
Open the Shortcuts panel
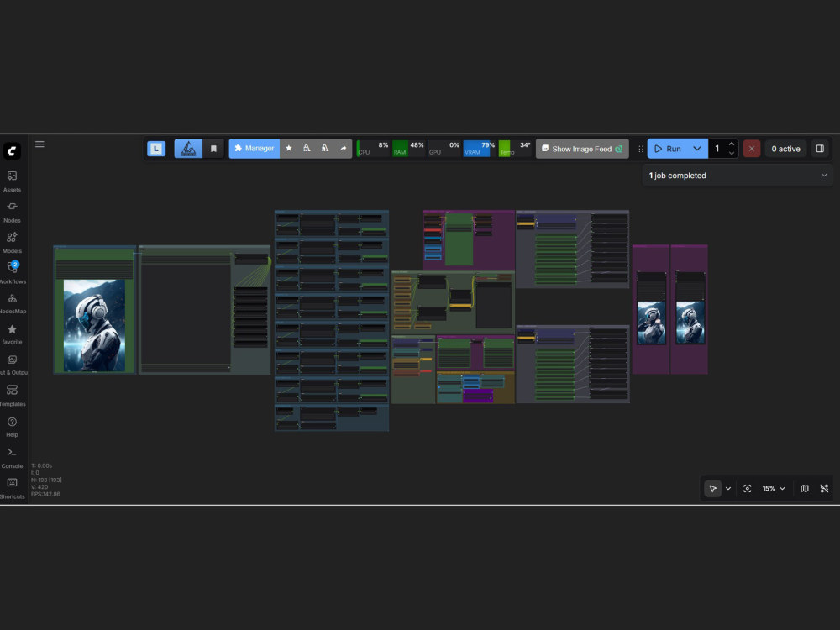click(x=12, y=488)
